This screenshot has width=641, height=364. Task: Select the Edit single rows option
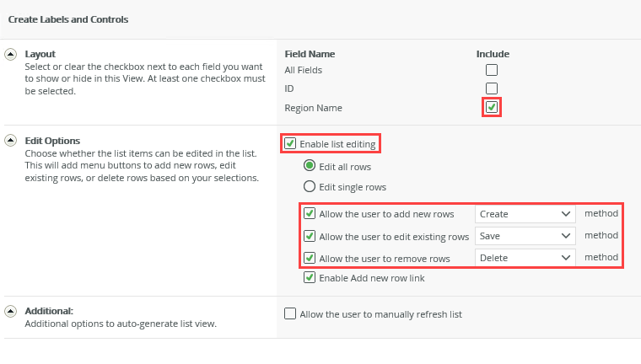pos(310,186)
